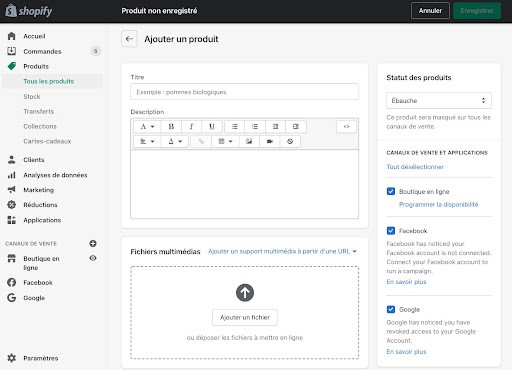Toggle italic formatting in description editor

coord(191,127)
